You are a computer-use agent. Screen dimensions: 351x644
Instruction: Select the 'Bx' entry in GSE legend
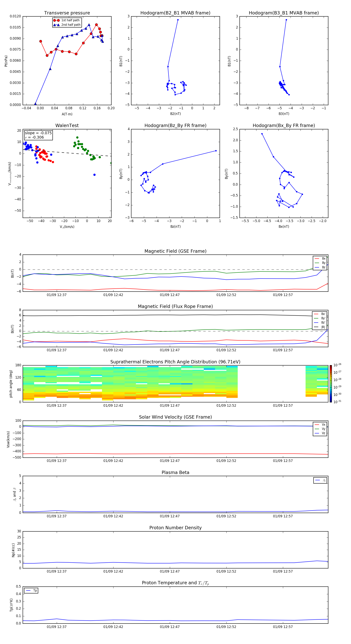coord(320,259)
